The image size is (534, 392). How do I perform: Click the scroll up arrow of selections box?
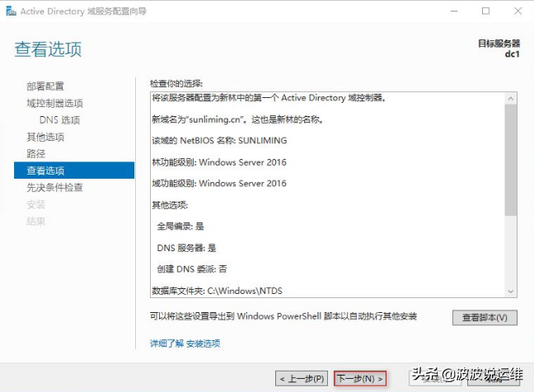511,99
